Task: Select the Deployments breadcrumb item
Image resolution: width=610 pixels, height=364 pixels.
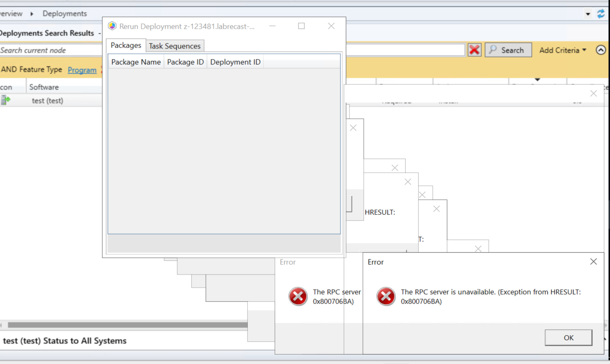Action: 65,14
